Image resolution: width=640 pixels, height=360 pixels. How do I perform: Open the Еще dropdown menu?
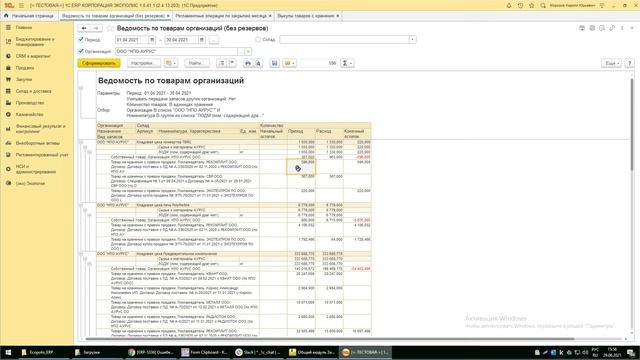point(611,63)
